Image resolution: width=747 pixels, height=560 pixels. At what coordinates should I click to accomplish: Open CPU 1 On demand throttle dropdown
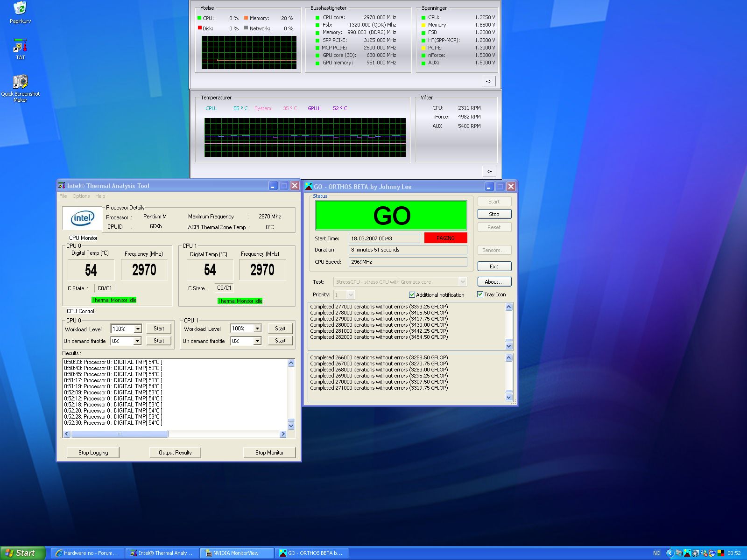click(257, 341)
